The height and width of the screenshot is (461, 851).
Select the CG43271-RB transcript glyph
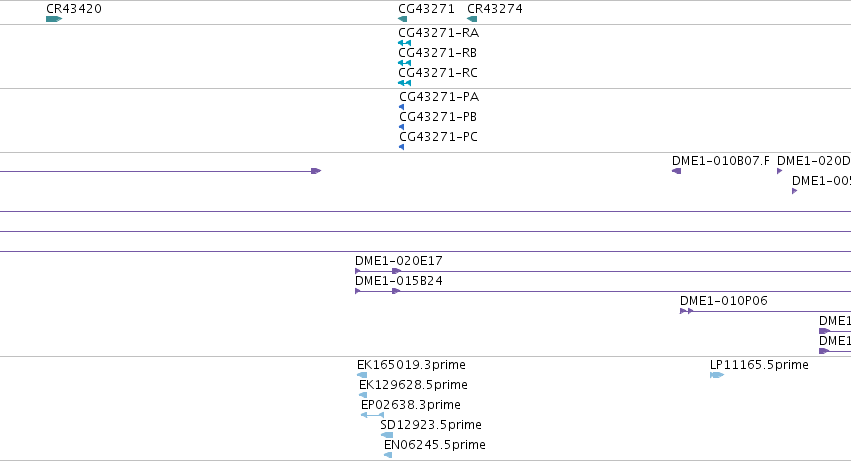coord(404,63)
